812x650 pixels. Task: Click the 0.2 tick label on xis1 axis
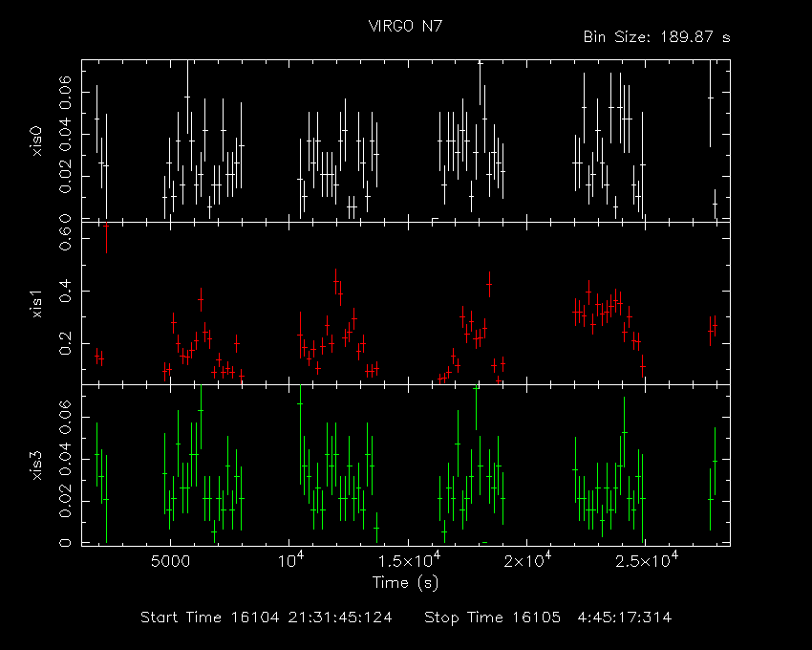(x=65, y=343)
